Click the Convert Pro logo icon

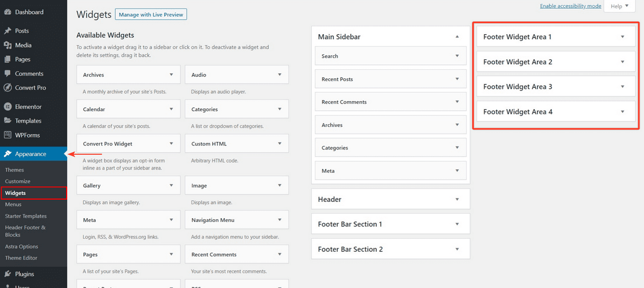[7, 88]
